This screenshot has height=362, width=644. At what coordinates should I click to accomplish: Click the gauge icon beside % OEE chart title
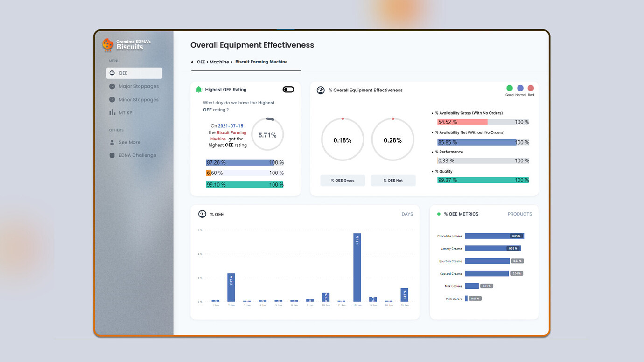tap(202, 214)
